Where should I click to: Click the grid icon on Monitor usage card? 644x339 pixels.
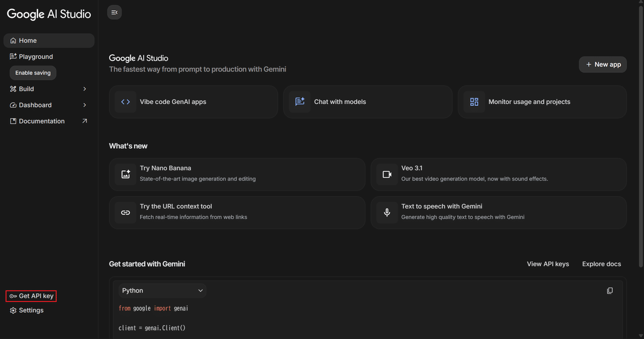point(474,102)
